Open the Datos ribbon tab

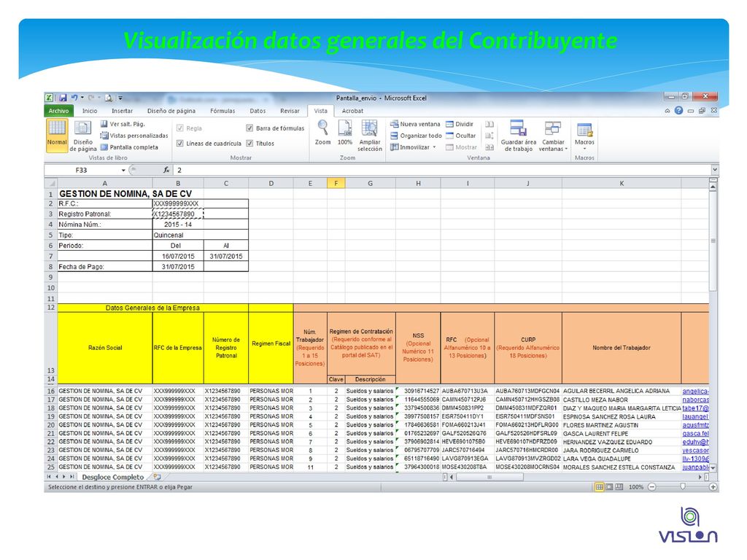pyautogui.click(x=258, y=111)
